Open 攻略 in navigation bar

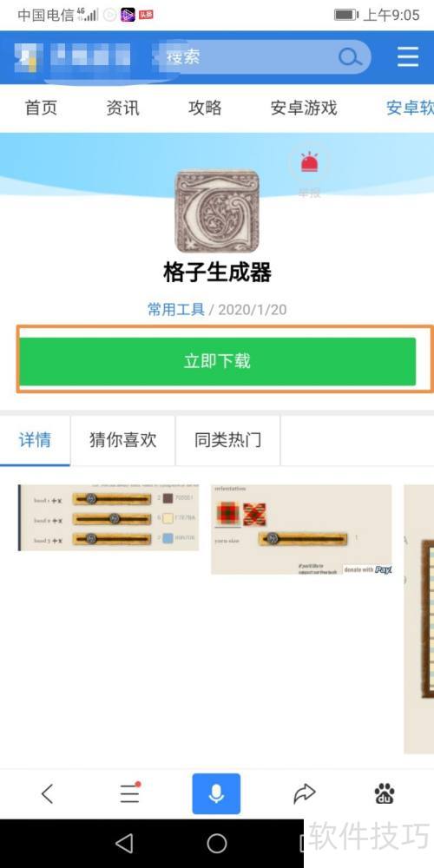click(x=205, y=108)
